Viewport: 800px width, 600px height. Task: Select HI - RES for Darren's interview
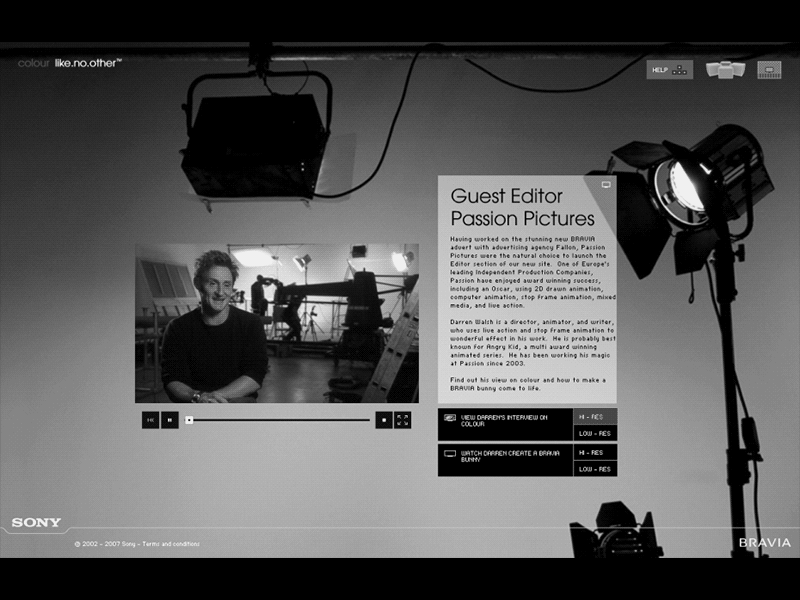595,416
